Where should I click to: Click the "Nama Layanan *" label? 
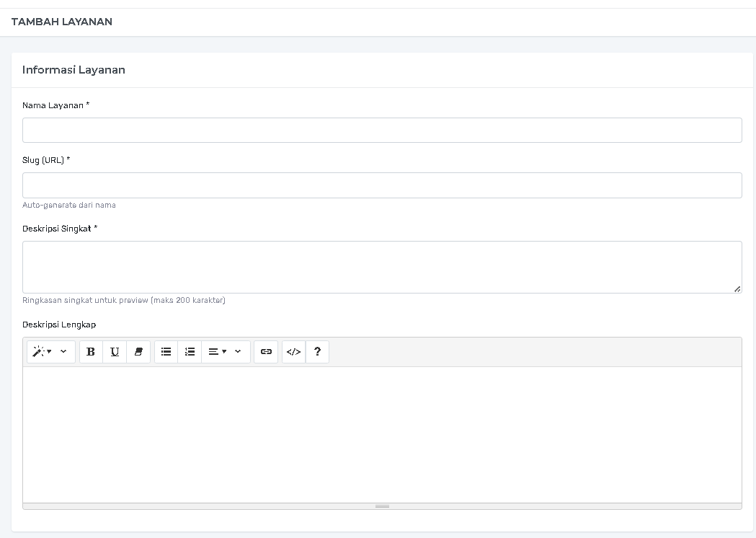pyautogui.click(x=55, y=105)
